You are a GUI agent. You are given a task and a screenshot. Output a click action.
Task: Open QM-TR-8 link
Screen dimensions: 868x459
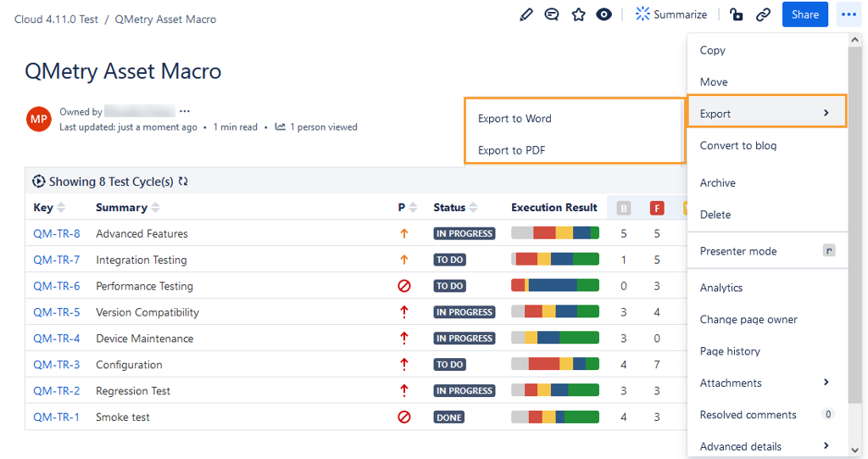point(57,233)
